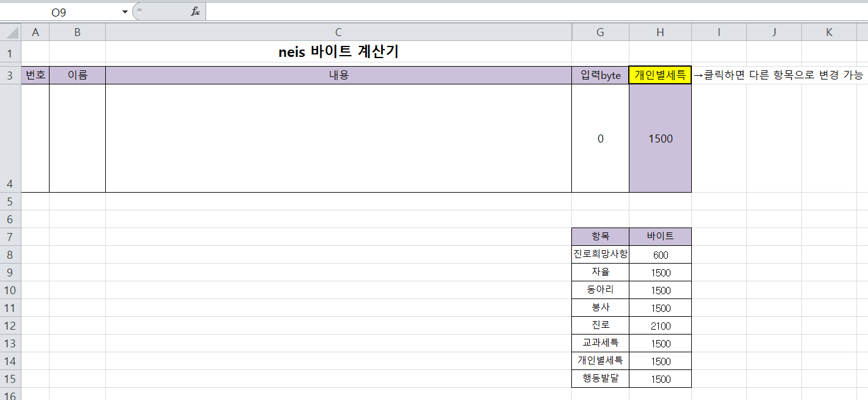868x400 pixels.
Task: Select row 4 header
Action: tap(10, 138)
